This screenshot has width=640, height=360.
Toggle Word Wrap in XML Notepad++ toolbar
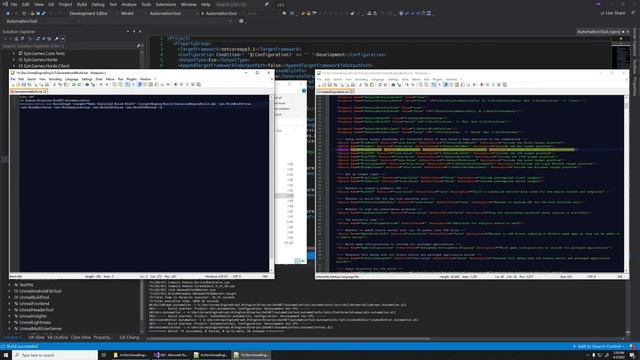433,85
